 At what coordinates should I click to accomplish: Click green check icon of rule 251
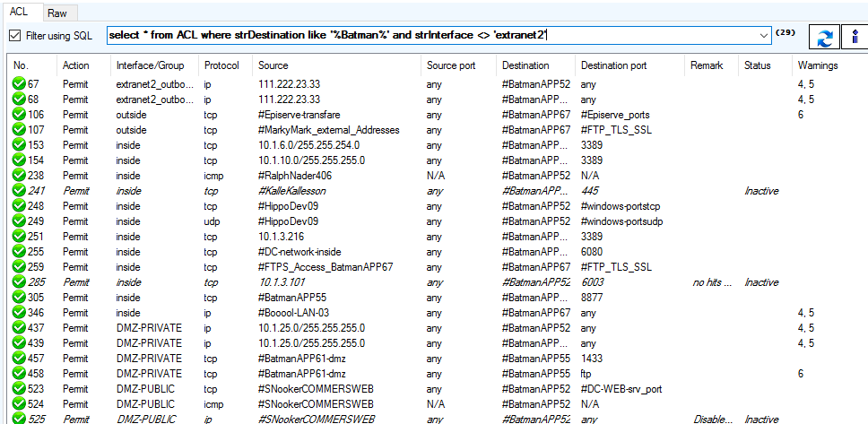(x=20, y=237)
